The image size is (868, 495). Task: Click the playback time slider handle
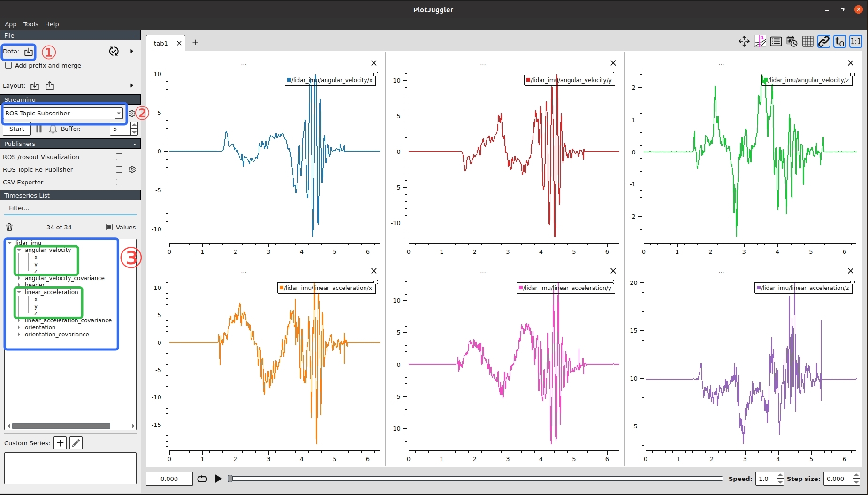pos(230,479)
